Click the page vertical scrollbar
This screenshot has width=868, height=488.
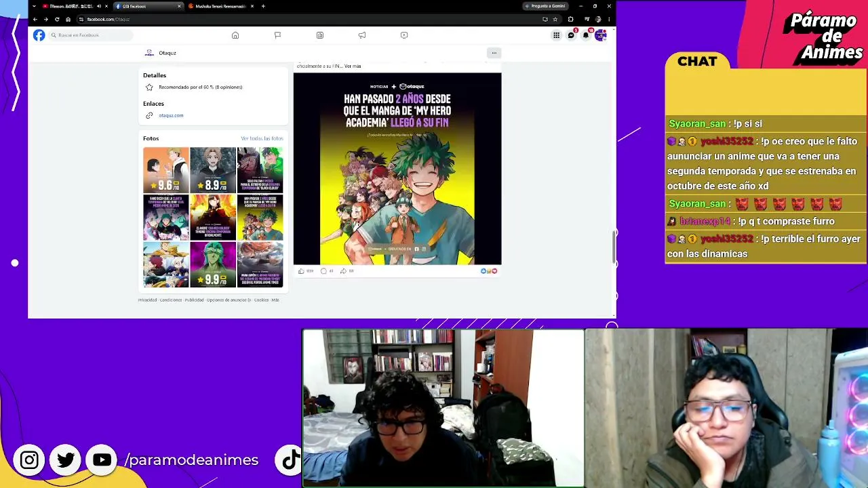coord(614,245)
